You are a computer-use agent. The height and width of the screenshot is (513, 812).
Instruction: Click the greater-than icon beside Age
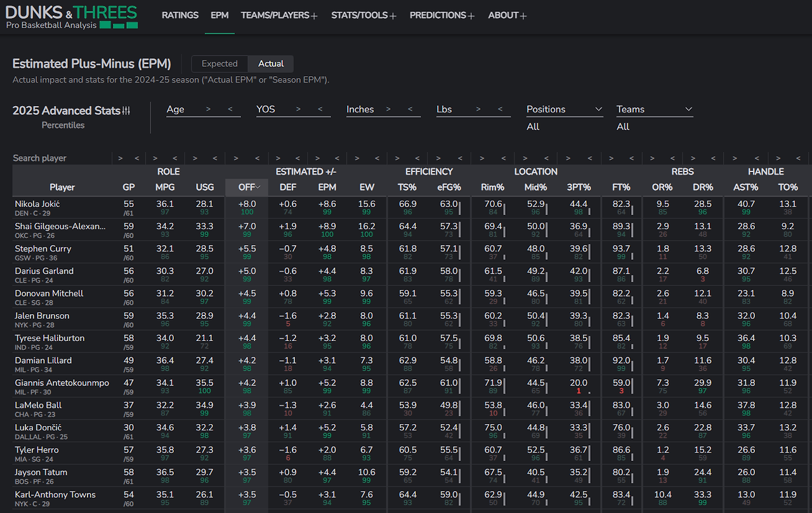pos(208,109)
